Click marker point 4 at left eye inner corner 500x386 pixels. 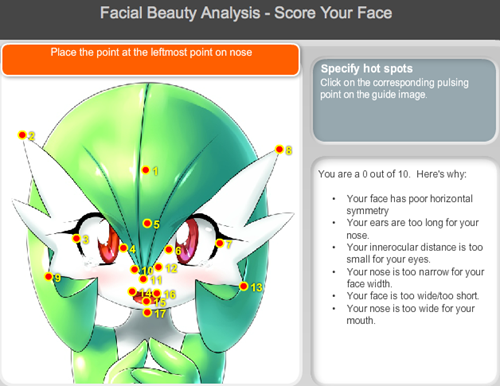tap(123, 248)
